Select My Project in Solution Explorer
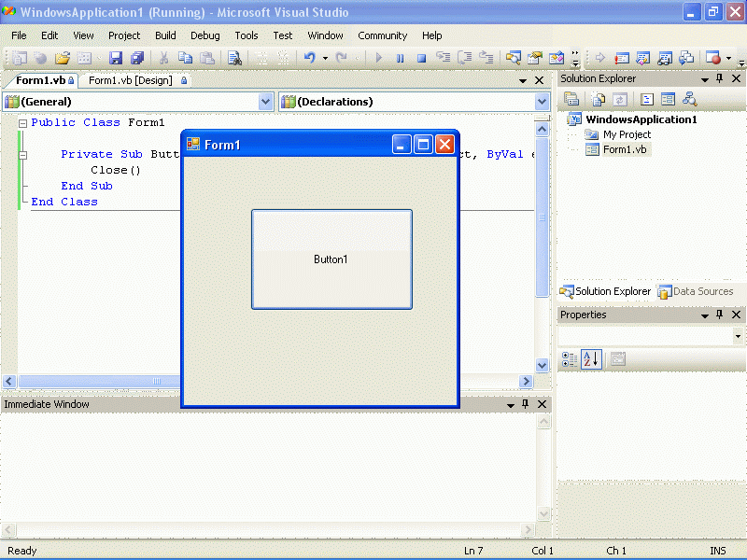 (x=627, y=134)
